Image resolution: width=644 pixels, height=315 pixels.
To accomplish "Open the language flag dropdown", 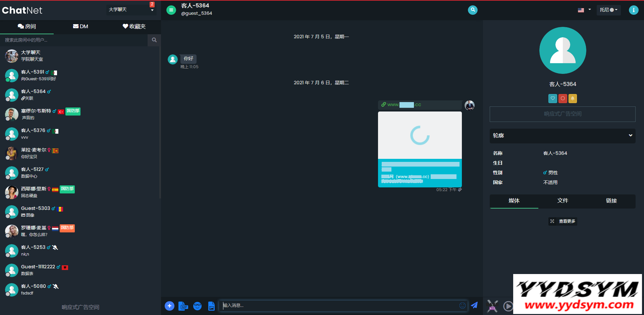I will click(584, 10).
